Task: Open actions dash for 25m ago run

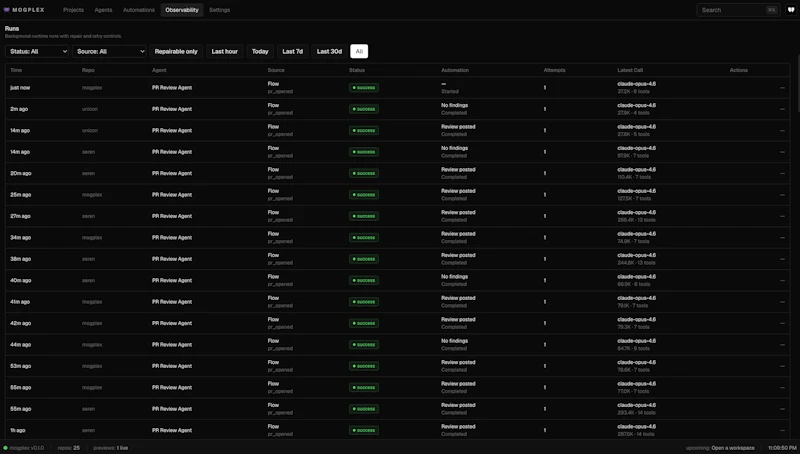Action: (782, 195)
